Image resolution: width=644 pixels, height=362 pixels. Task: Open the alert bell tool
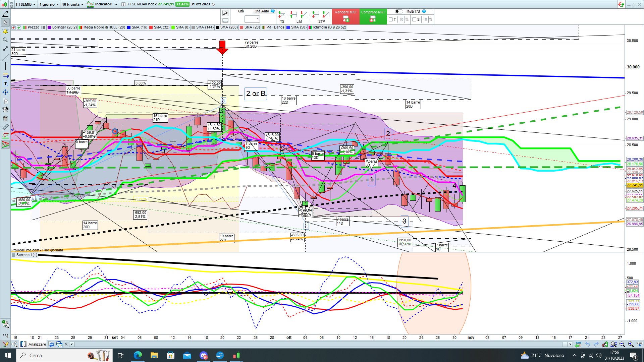(x=5, y=31)
